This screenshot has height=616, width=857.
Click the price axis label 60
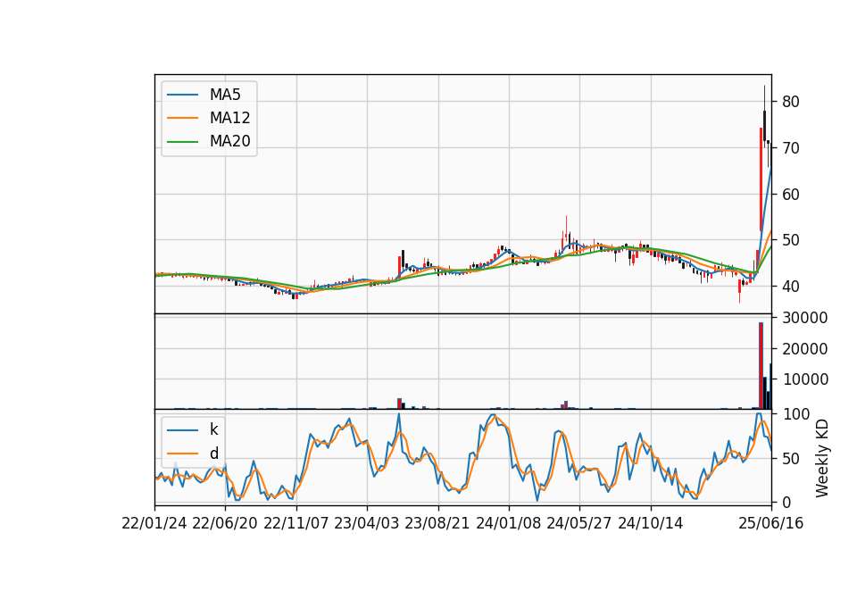click(x=791, y=195)
